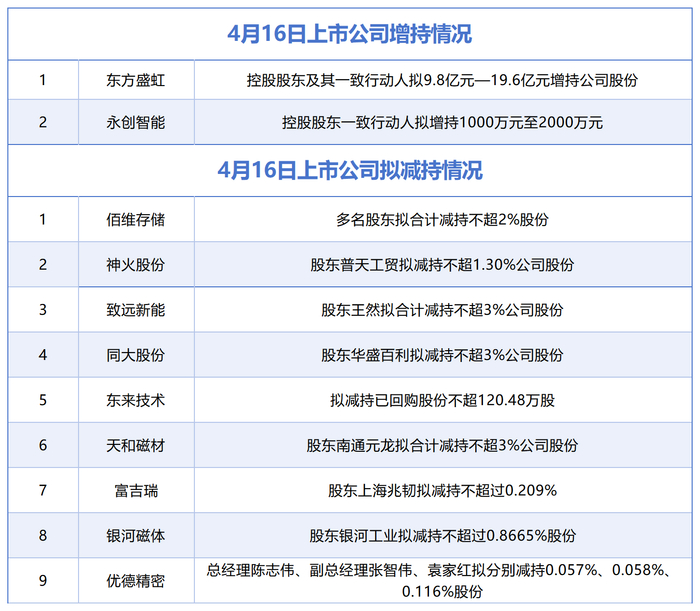Viewport: 700px width, 611px height.
Task: Select company name 东方盛虹
Action: click(x=136, y=80)
